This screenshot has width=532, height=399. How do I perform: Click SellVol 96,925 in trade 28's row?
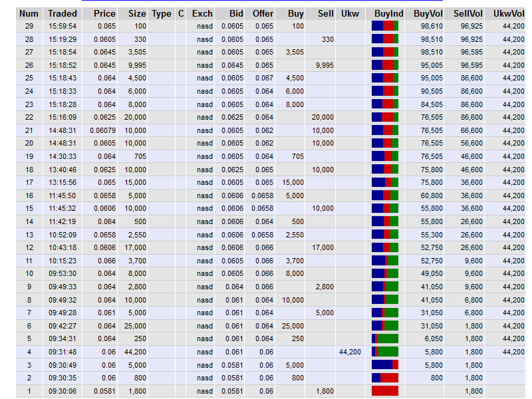pos(471,39)
